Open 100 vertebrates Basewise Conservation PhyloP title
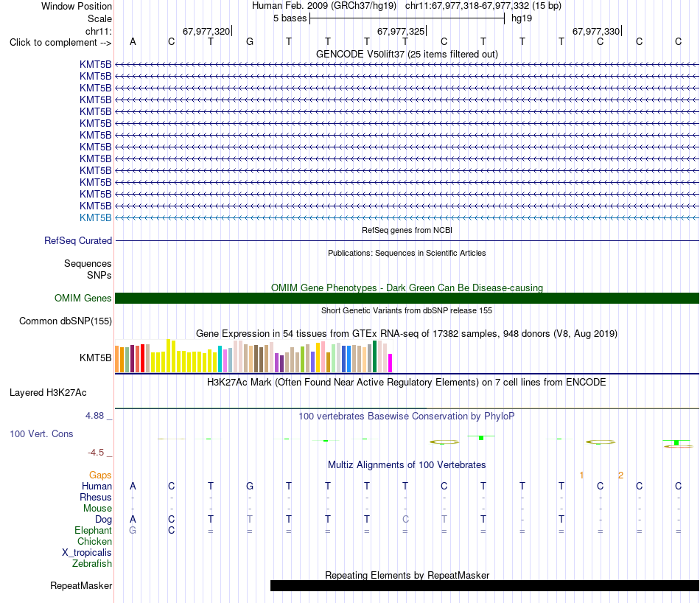Screen dimensions: 700x603 point(407,416)
